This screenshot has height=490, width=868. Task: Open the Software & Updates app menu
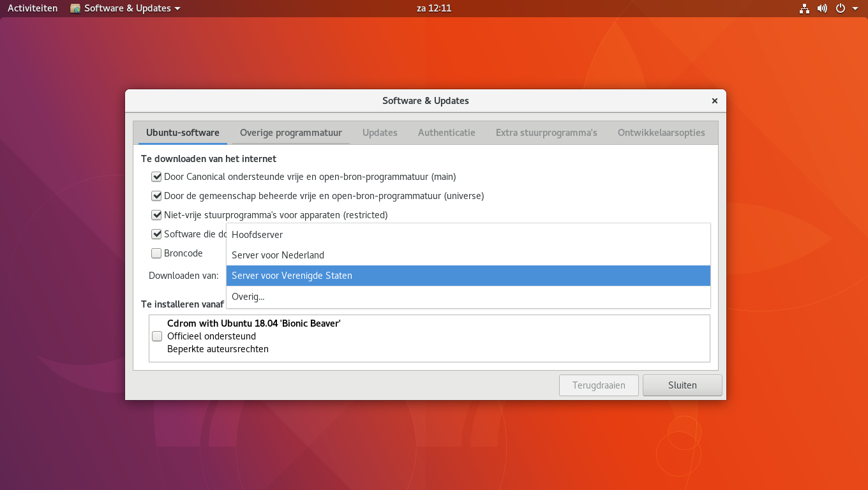pyautogui.click(x=125, y=8)
